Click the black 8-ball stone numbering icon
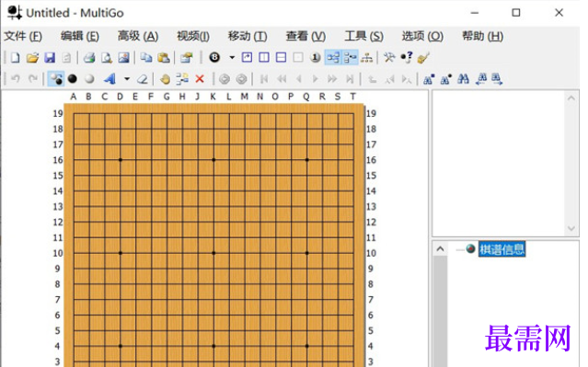 (x=214, y=57)
